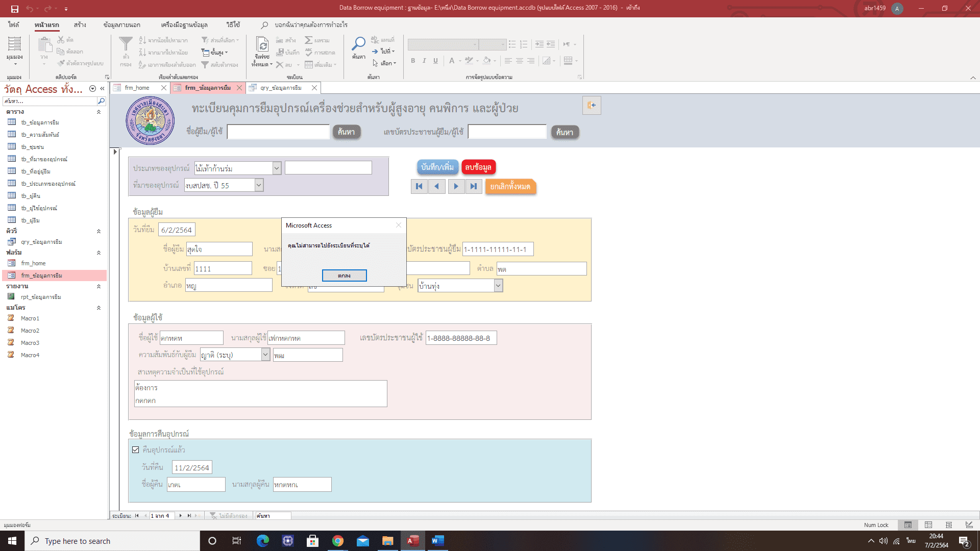Viewport: 980px width, 551px height.
Task: Open the Create (สร้าง) ribbon tab
Action: [80, 24]
